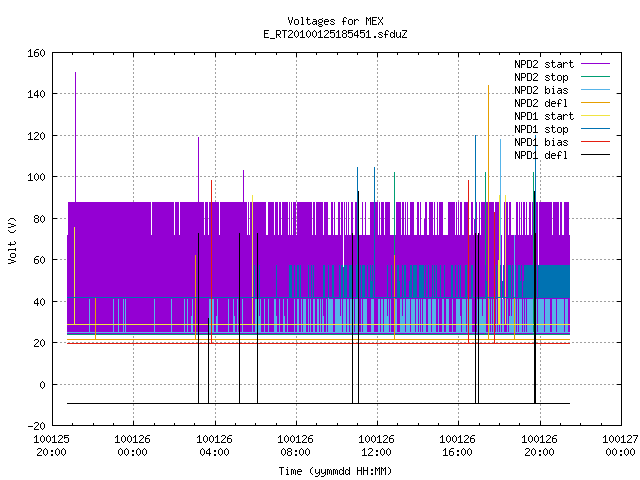640x480 pixels.
Task: Click the x-axis time label "12:00"
Action: (376, 453)
